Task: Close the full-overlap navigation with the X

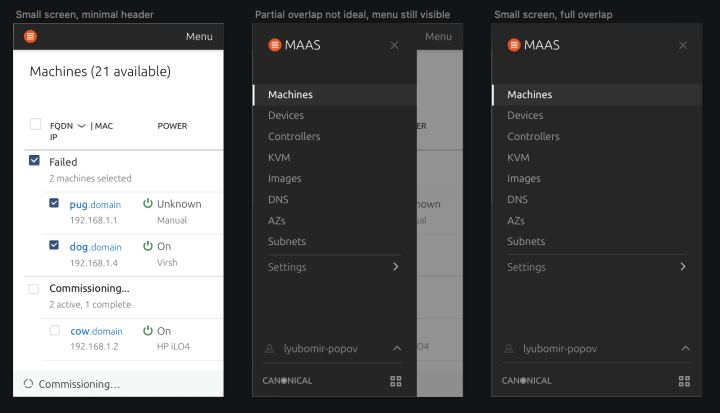Action: (683, 45)
